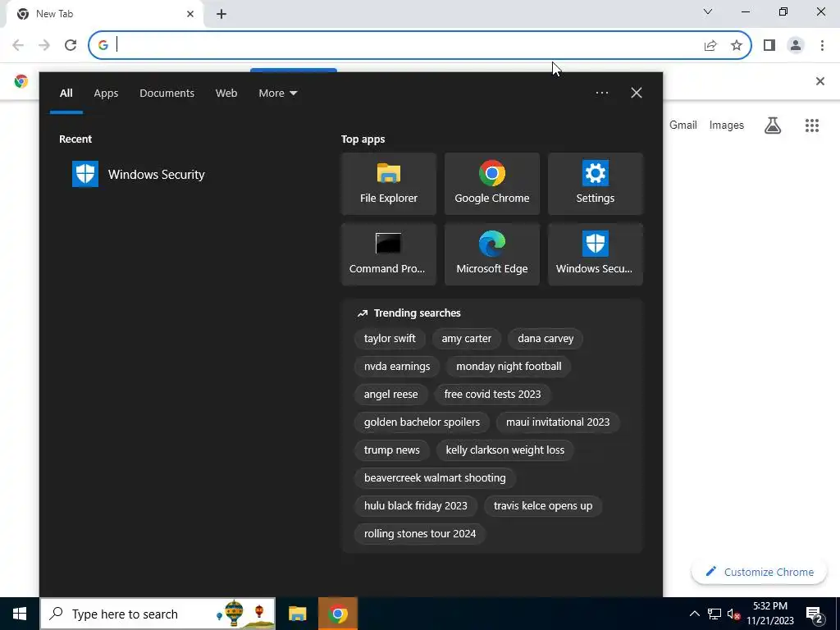Click the taskbar clock and date

pyautogui.click(x=769, y=614)
